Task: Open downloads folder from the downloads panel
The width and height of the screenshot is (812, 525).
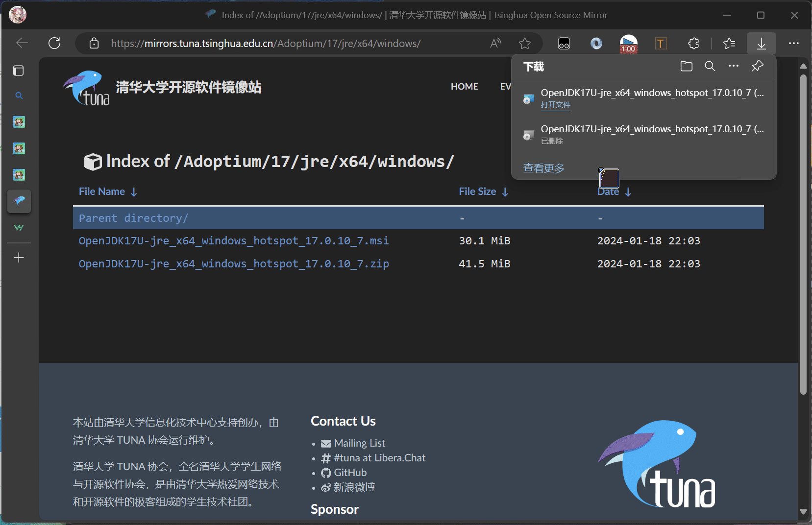Action: tap(686, 67)
